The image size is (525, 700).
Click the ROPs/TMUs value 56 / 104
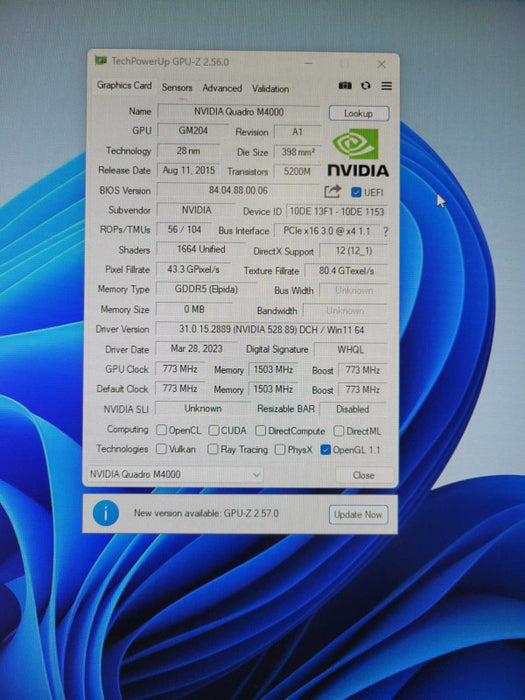184,229
